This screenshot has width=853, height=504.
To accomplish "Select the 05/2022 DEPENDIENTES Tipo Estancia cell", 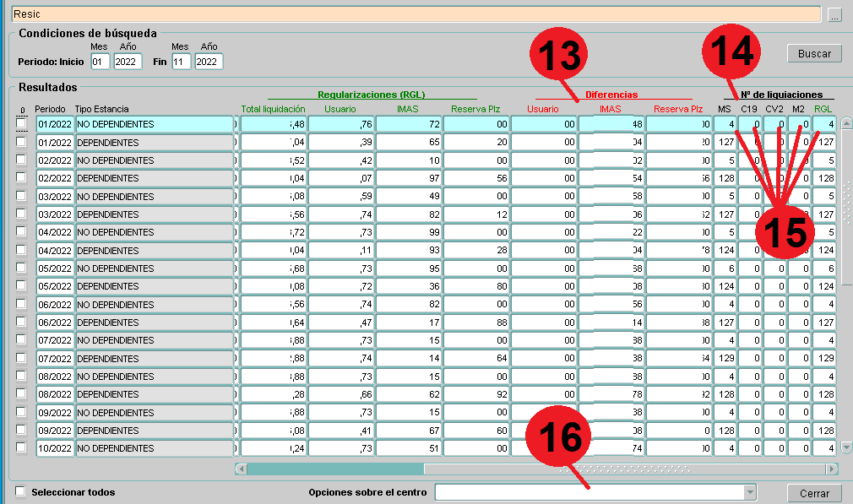I will 154,286.
